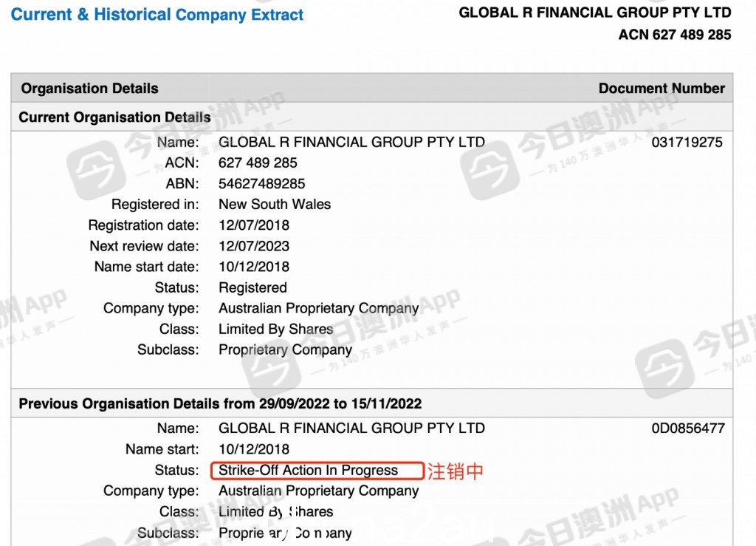
Task: Select the Previous Organisation Details section header
Action: (220, 403)
